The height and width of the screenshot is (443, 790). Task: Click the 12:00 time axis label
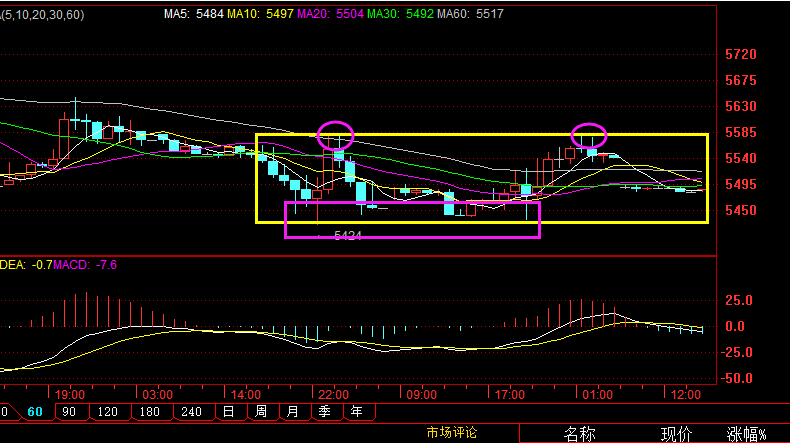(686, 395)
